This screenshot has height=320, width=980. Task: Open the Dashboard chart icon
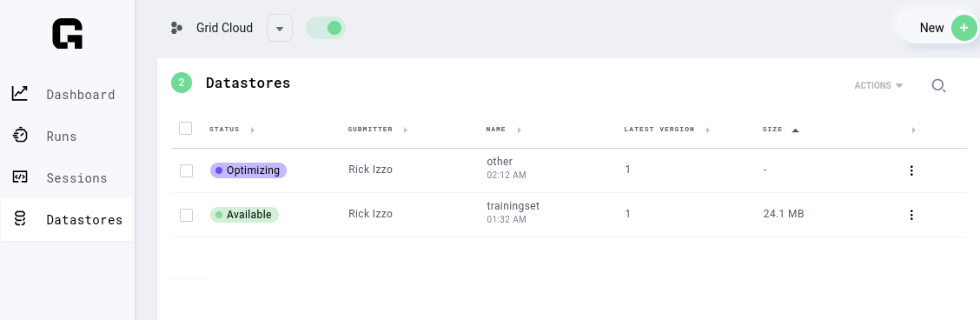coord(20,94)
